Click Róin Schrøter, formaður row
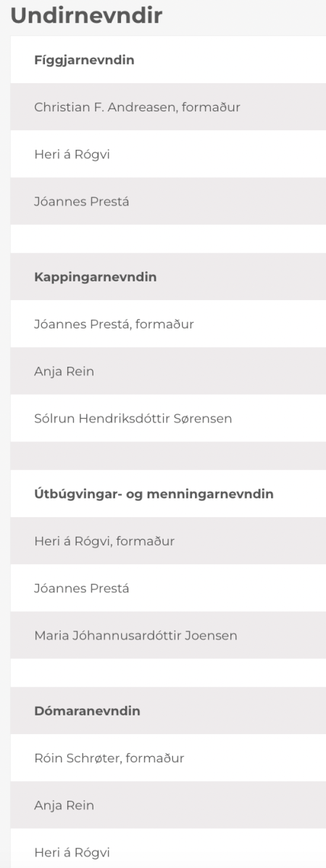 click(168, 758)
